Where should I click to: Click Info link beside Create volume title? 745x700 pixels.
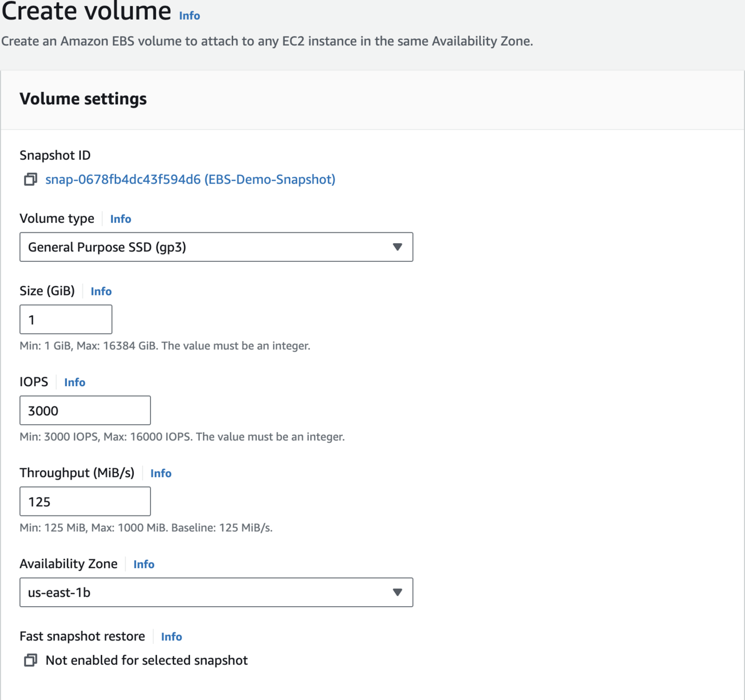[x=189, y=16]
